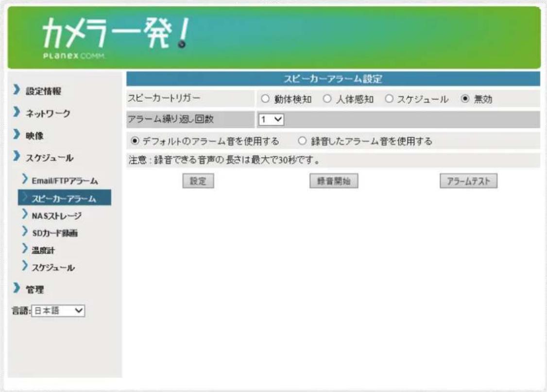Click the アラームテスト button
This screenshot has height=392, width=547.
pos(468,181)
